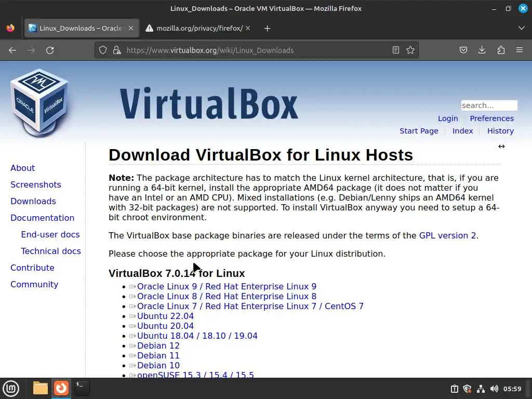Click the 05:59 clock in the panel

pyautogui.click(x=512, y=389)
